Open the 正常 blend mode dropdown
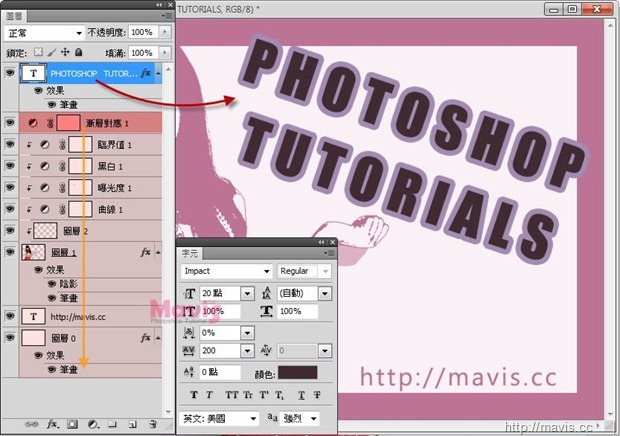This screenshot has width=620, height=436. pyautogui.click(x=44, y=33)
